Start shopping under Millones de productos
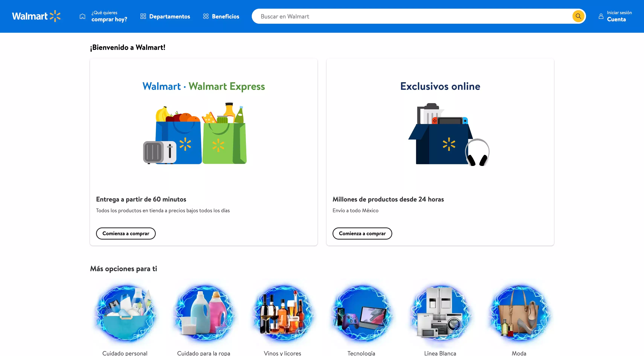Viewport: 644px width, 356px height. point(362,233)
